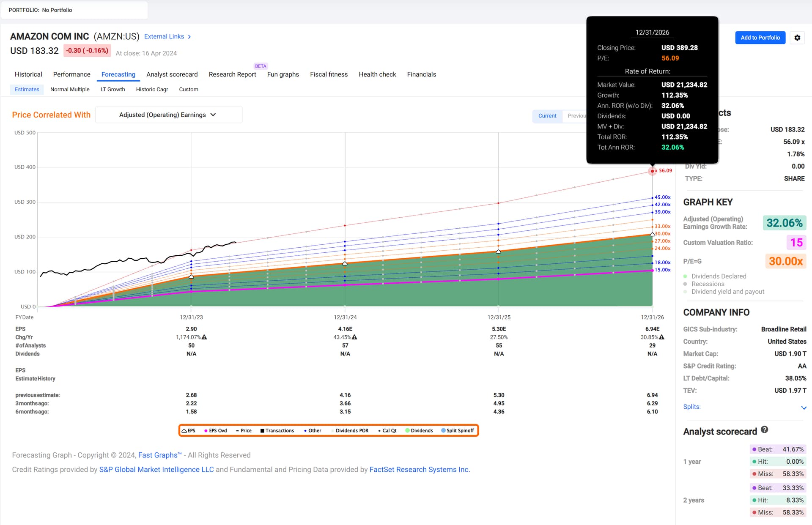Screen dimensions: 812x525
Task: Click the 12/31/25 fiscal year date label
Action: 499,317
